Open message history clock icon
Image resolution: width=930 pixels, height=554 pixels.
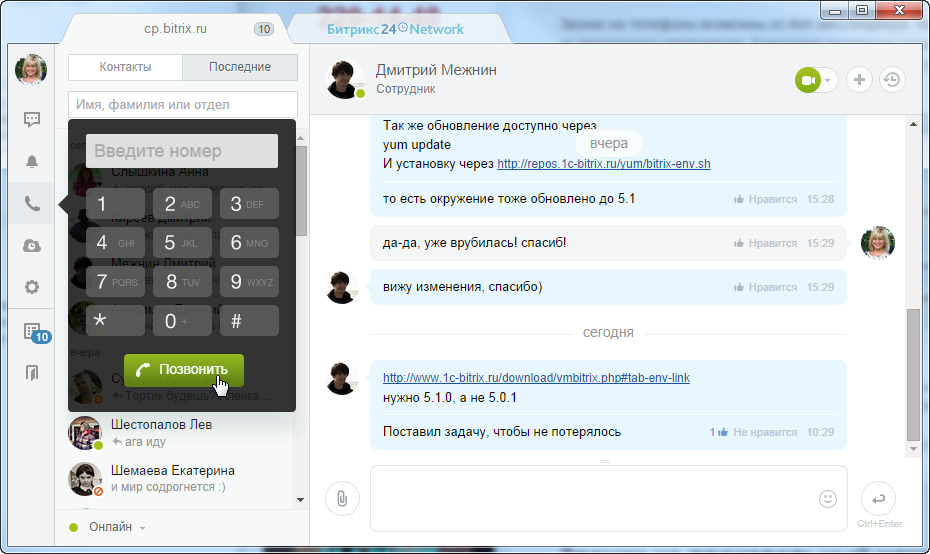pyautogui.click(x=891, y=80)
